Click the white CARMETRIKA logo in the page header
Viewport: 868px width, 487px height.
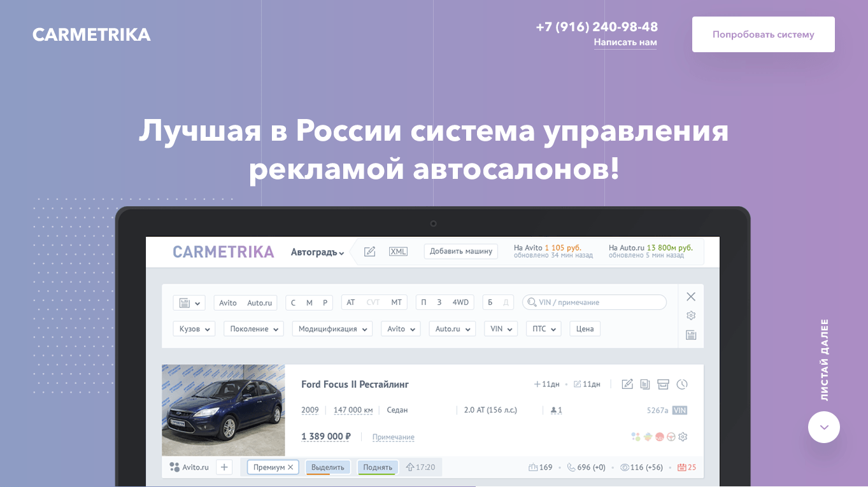click(x=92, y=34)
